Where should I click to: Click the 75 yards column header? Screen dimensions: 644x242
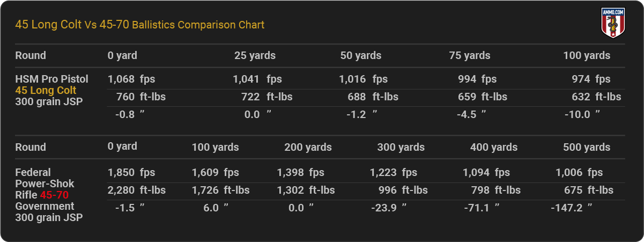point(469,55)
